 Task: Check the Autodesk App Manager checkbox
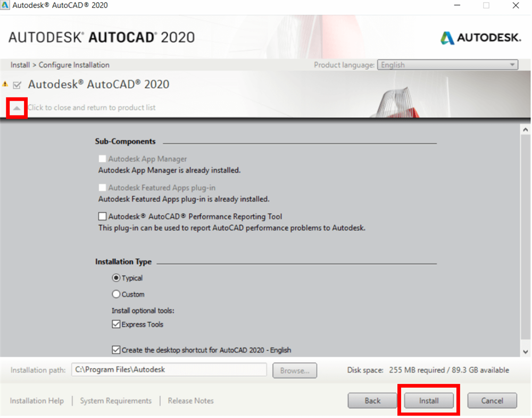(x=102, y=159)
